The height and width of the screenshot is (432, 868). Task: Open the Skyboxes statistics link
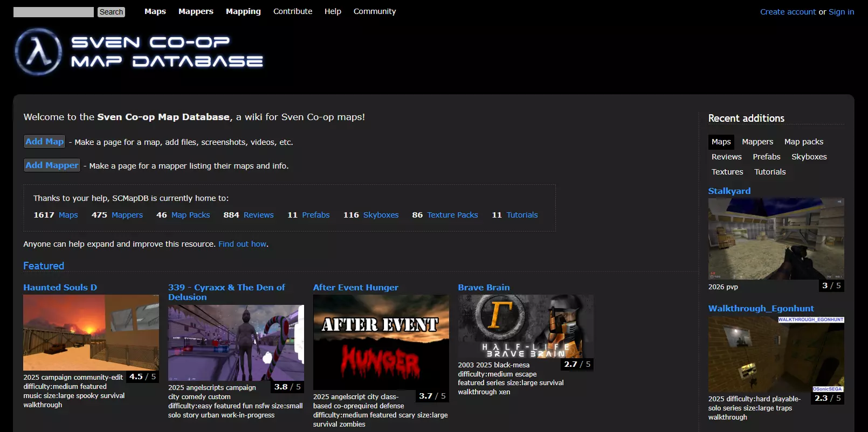381,215
